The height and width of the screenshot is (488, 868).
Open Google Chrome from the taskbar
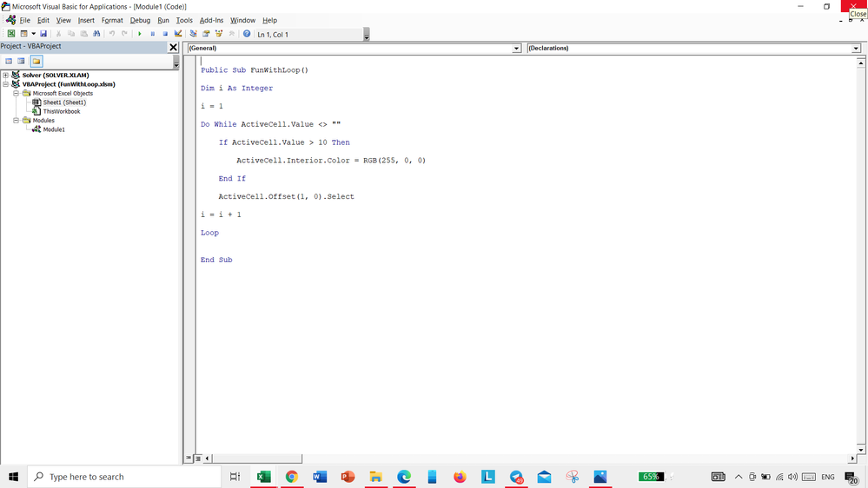point(292,477)
